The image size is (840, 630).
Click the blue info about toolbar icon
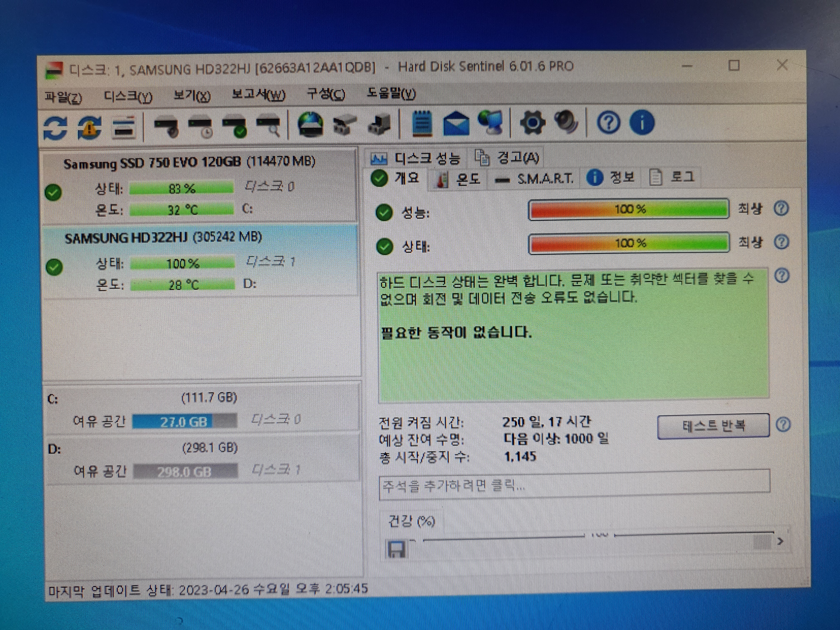tap(642, 122)
